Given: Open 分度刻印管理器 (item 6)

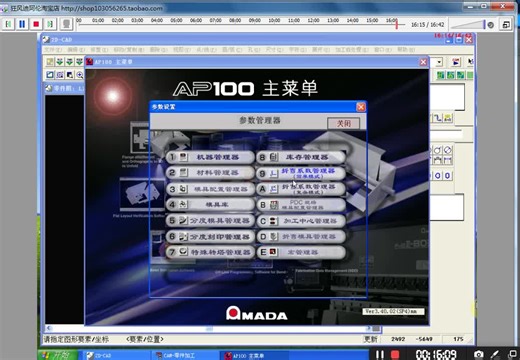Looking at the screenshot, I should [210, 236].
